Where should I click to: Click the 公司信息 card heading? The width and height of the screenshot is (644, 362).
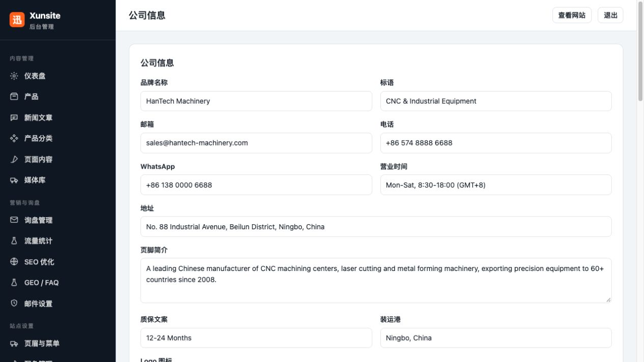157,63
